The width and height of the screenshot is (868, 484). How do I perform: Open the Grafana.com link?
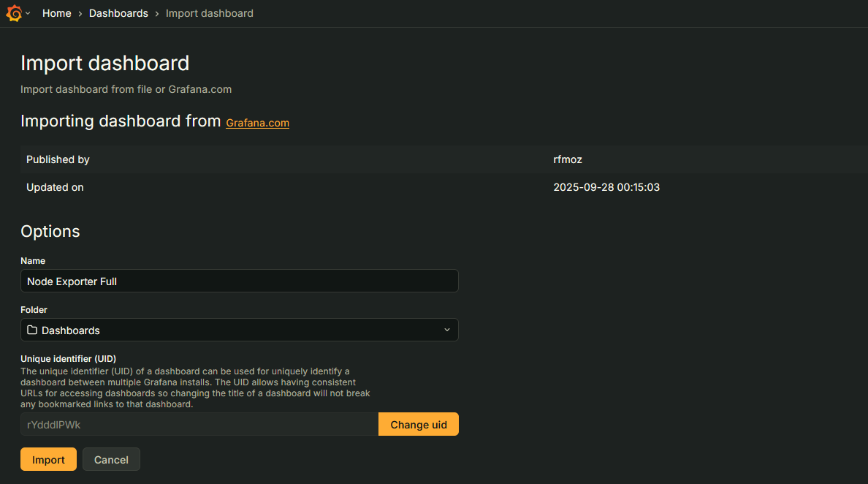(x=257, y=123)
